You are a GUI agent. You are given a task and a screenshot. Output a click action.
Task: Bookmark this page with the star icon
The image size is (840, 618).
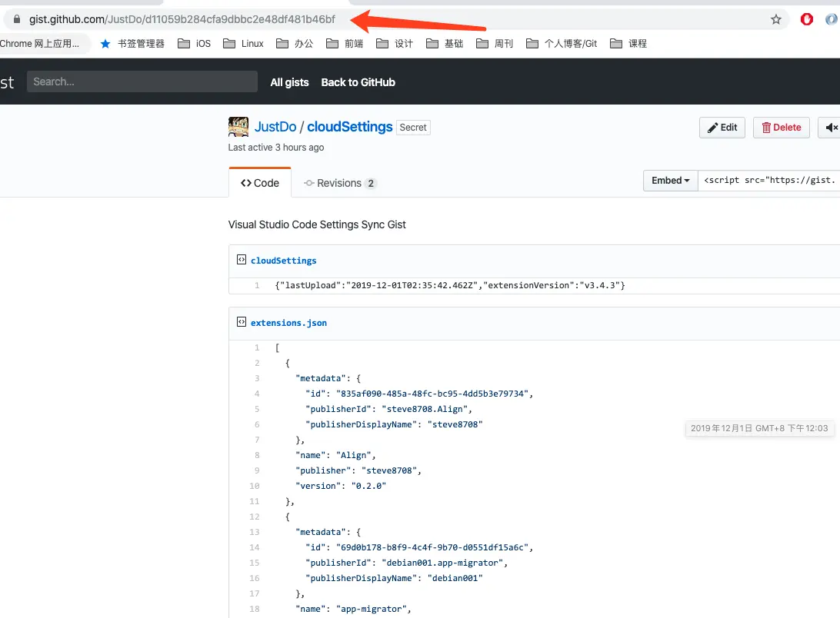pos(775,20)
